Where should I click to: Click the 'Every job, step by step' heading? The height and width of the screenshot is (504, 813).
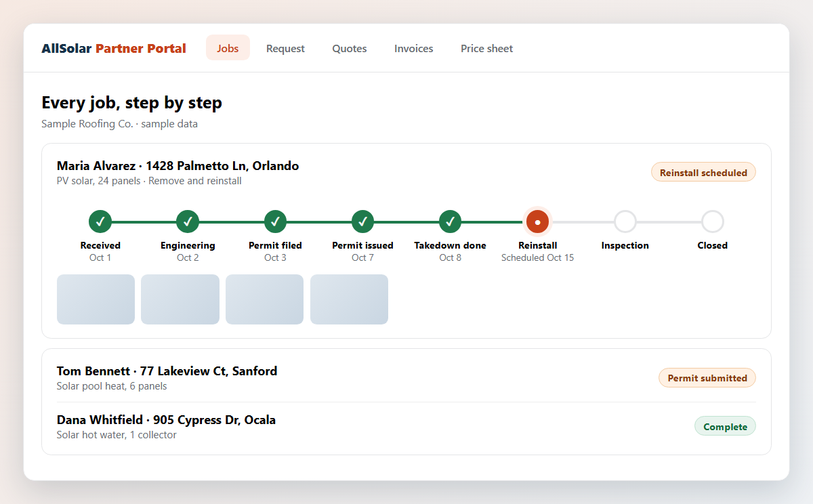[x=131, y=103]
